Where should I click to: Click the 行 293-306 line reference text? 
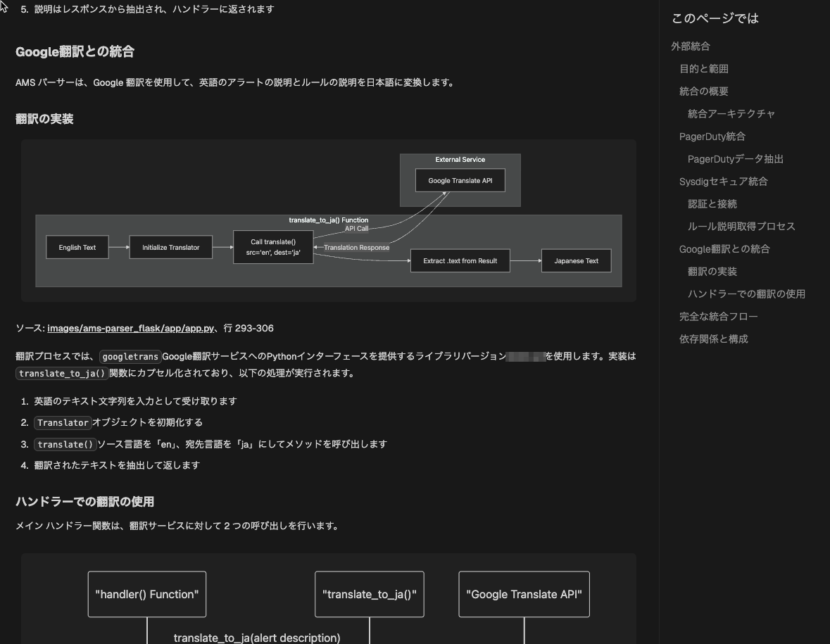(249, 328)
